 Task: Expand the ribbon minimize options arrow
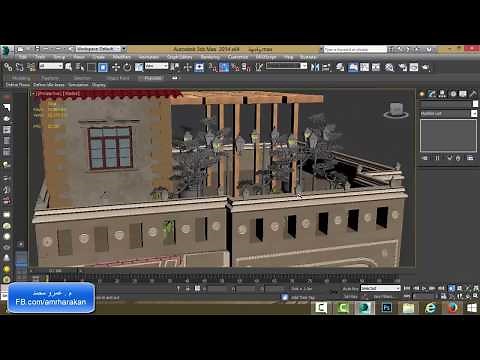point(175,78)
